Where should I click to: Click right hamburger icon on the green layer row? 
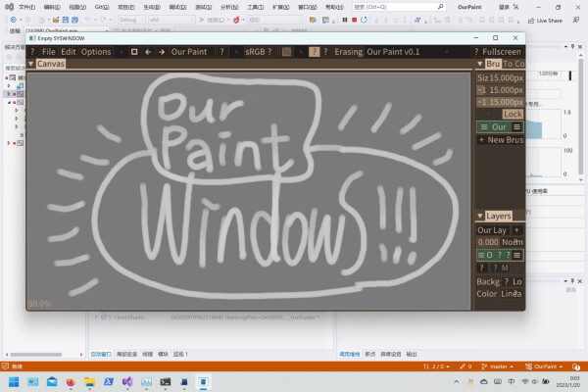point(517,255)
